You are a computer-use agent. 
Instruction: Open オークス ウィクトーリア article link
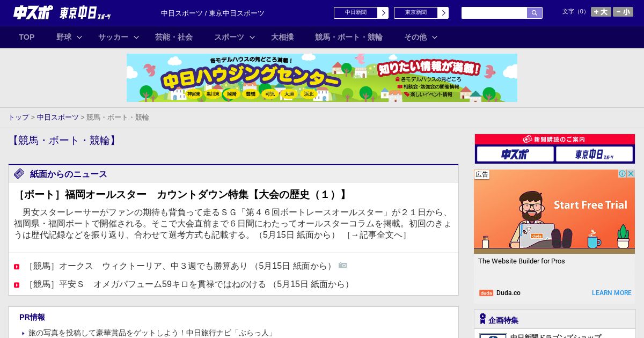coord(180,266)
